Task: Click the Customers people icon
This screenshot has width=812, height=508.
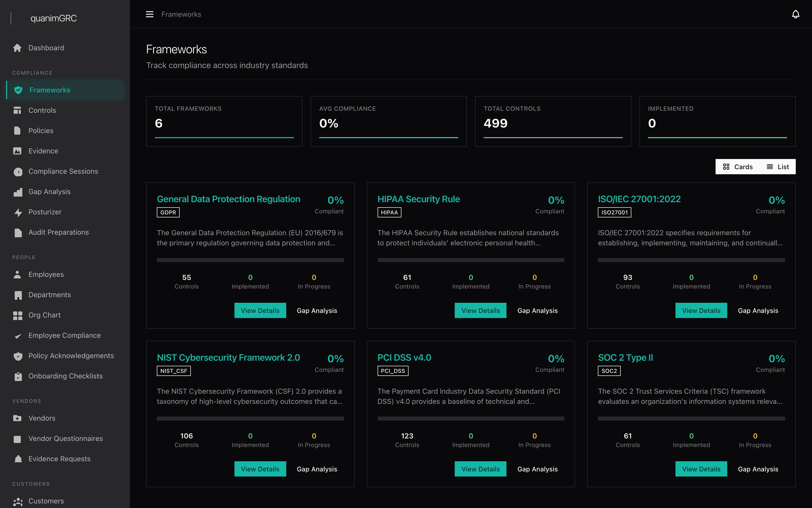Action: 18,502
